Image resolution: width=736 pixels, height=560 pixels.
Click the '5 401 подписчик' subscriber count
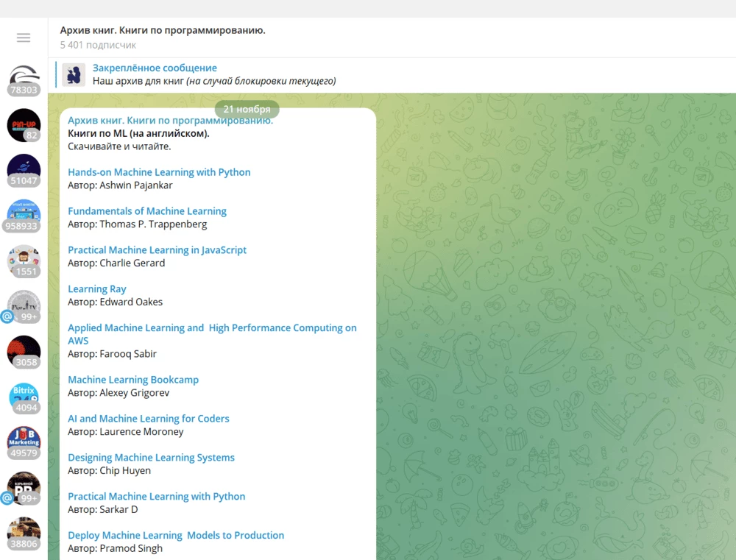point(98,45)
